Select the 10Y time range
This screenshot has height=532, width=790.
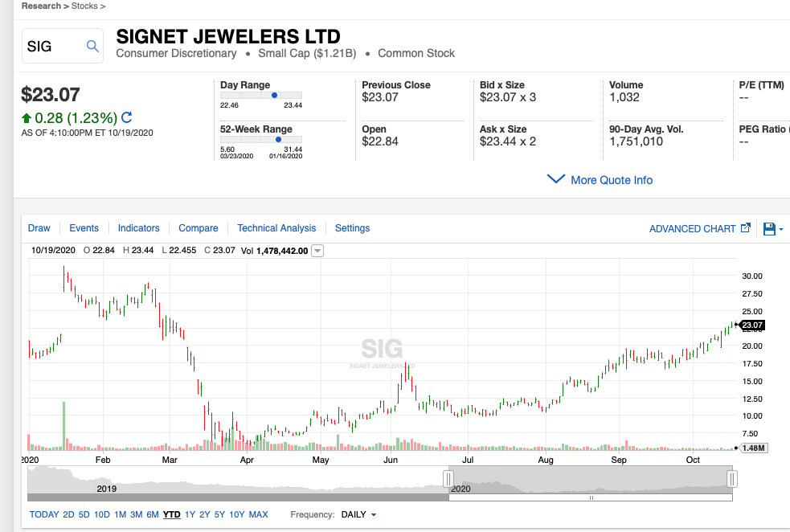237,514
